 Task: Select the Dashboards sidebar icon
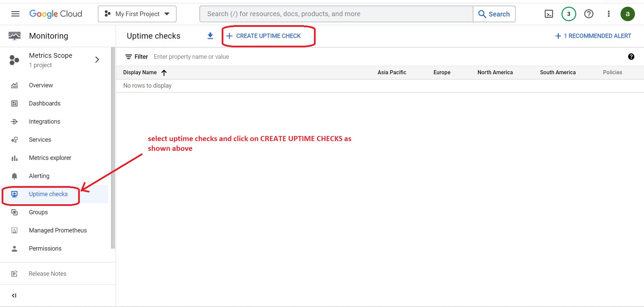tap(14, 103)
